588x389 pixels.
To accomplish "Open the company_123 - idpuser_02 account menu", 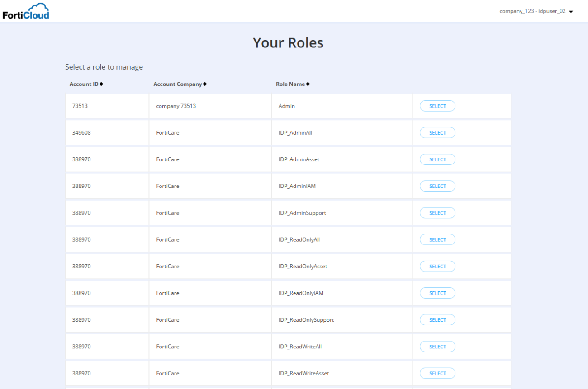I will (x=532, y=11).
